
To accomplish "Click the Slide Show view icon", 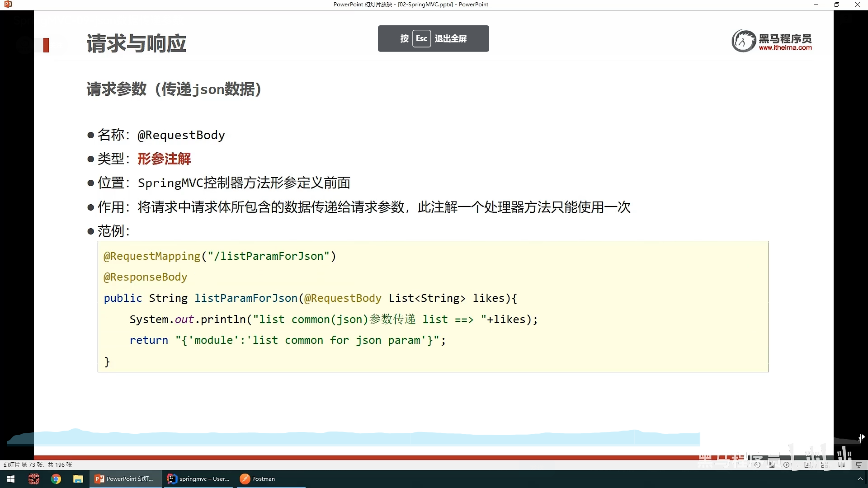I will pyautogui.click(x=859, y=465).
